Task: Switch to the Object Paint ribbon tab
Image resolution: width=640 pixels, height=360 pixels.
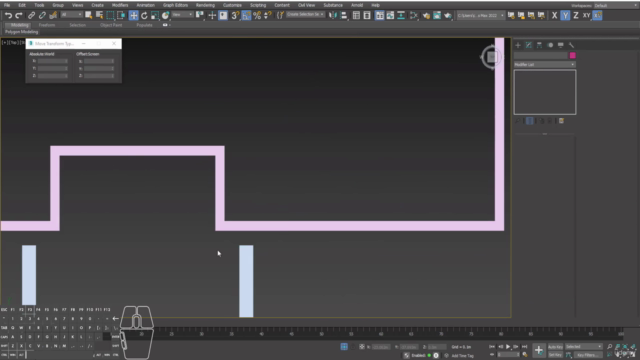Action: [111, 25]
